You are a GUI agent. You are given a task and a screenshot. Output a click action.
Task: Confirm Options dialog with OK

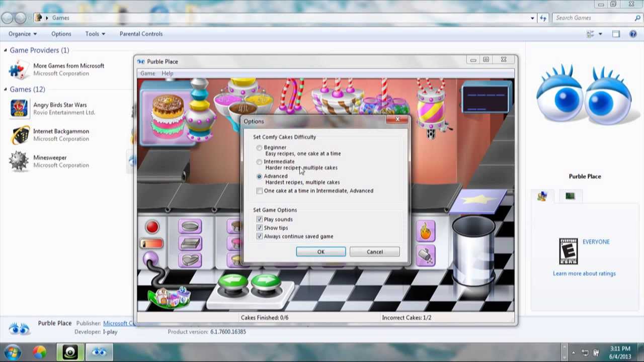(x=321, y=252)
